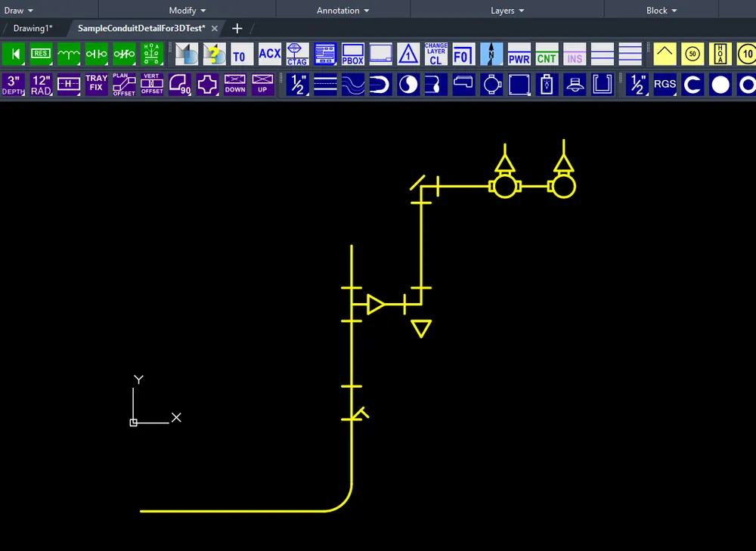Select the green diode symbol tool

pyautogui.click(x=14, y=54)
